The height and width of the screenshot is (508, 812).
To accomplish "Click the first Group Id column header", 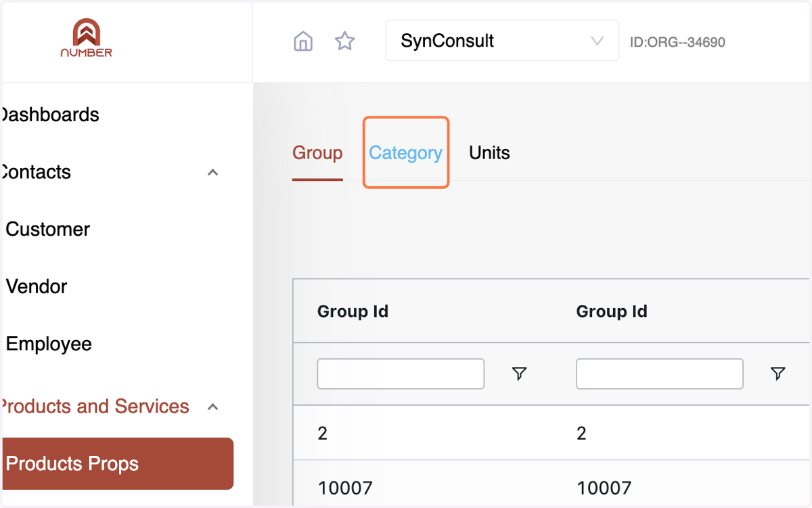I will [x=353, y=312].
